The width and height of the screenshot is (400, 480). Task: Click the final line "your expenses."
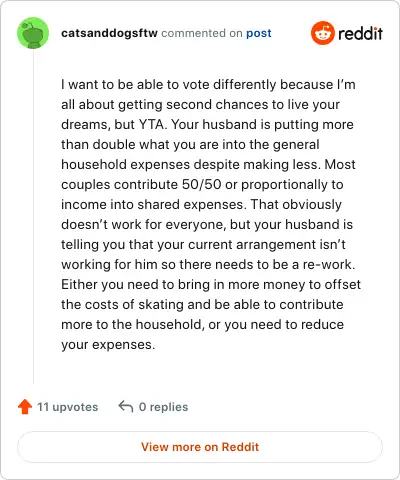(108, 345)
